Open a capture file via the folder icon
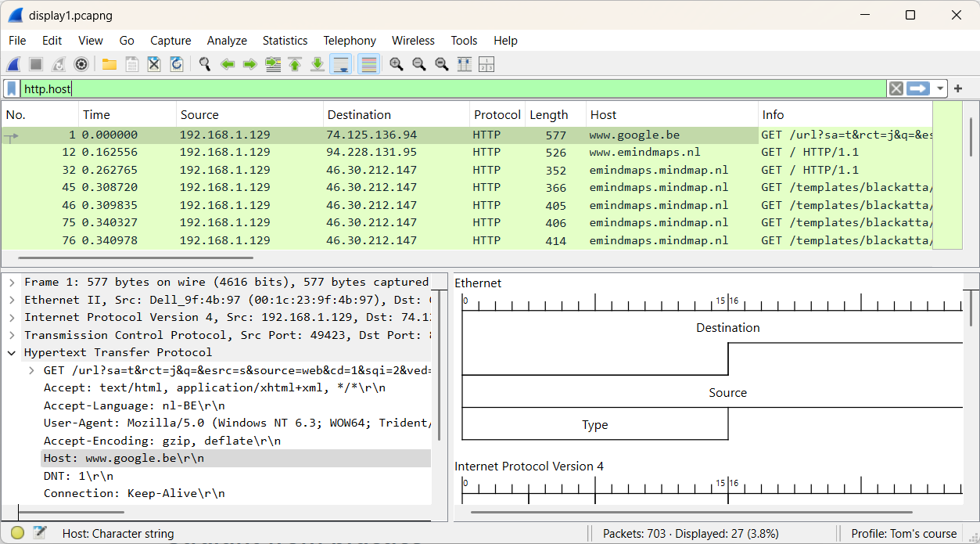The image size is (980, 544). [x=109, y=64]
